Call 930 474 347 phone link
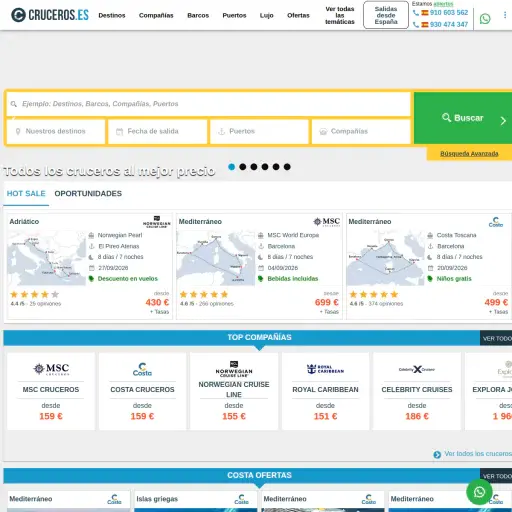Screen dimensions: 512x512 (x=449, y=25)
